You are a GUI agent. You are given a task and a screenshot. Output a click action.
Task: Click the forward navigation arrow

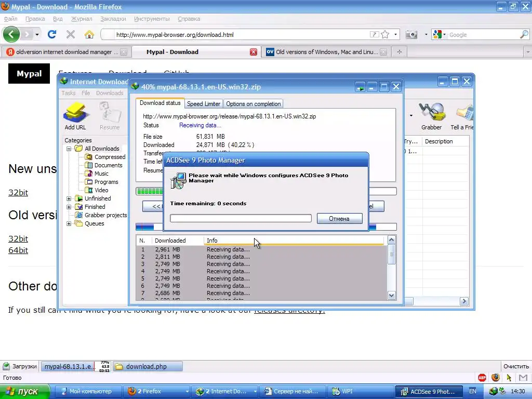[26, 34]
